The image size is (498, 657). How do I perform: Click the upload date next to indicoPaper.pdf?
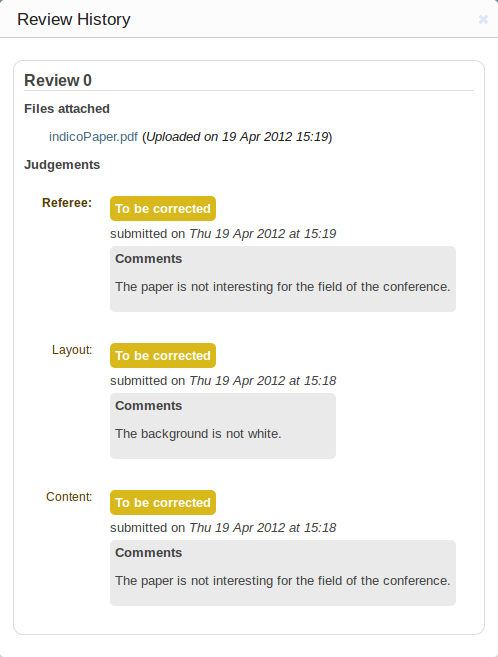[x=237, y=137]
